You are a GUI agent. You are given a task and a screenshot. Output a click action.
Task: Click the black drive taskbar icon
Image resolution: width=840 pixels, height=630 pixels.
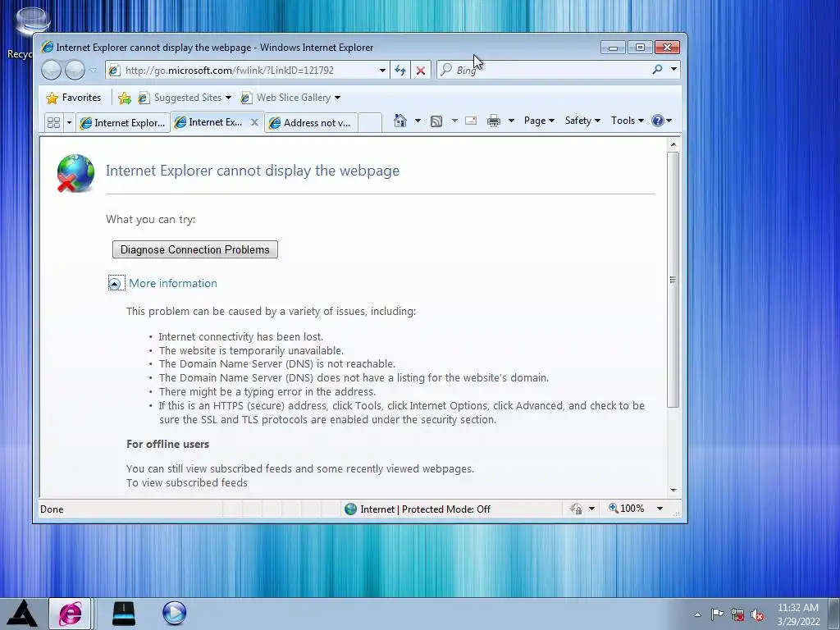[x=124, y=614]
